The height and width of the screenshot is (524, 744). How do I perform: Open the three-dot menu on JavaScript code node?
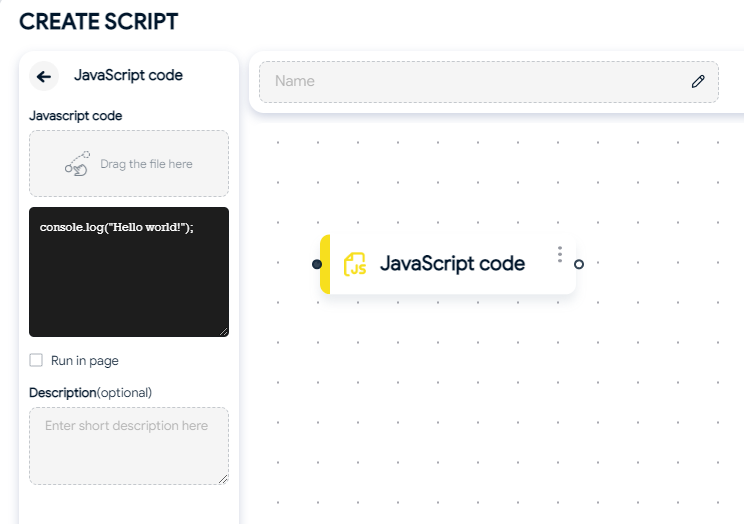point(560,254)
